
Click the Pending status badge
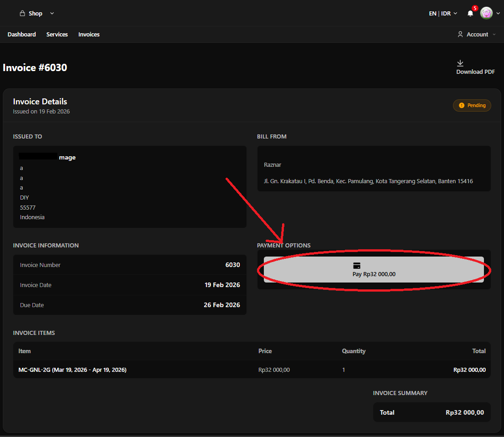coord(472,105)
